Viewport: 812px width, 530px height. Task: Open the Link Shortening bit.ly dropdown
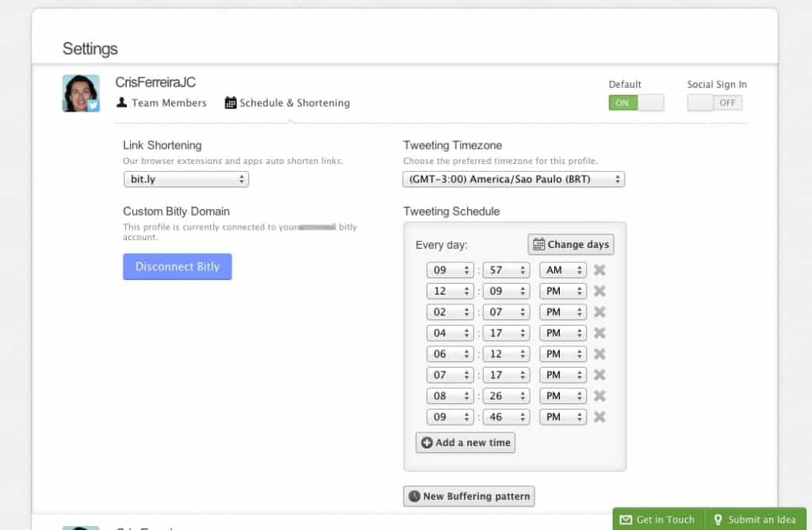[186, 179]
